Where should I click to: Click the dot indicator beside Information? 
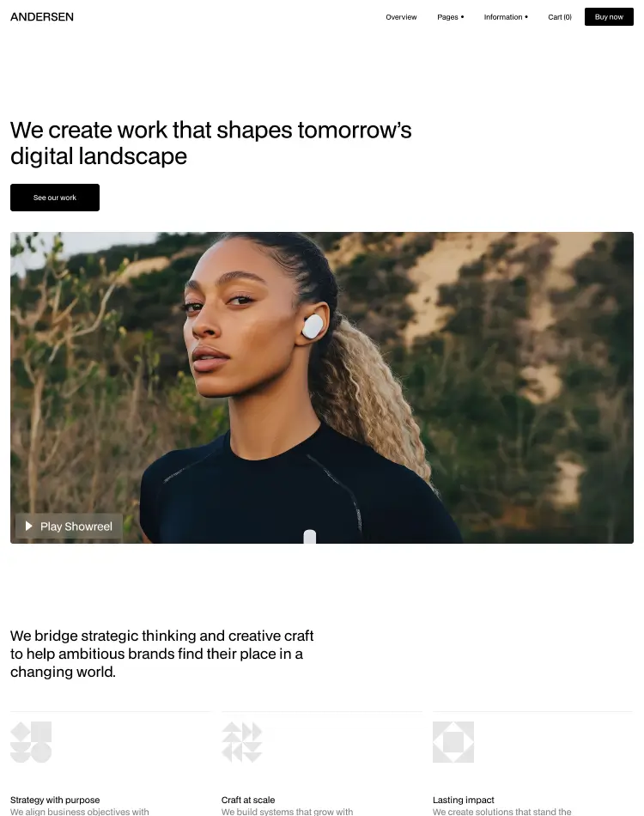526,16
